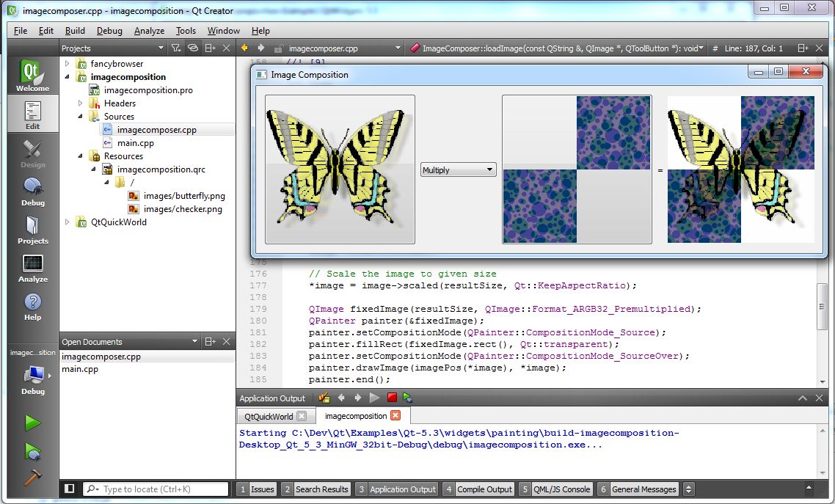Select main.cpp in Open Documents
The width and height of the screenshot is (835, 504).
pyautogui.click(x=80, y=369)
